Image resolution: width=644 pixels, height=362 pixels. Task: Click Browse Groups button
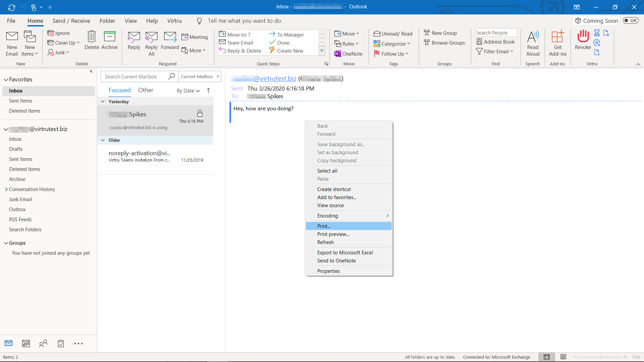click(444, 43)
